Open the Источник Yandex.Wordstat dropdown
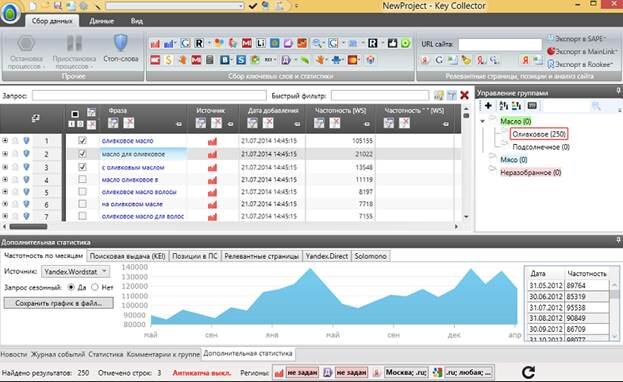623x382 pixels. [75, 272]
